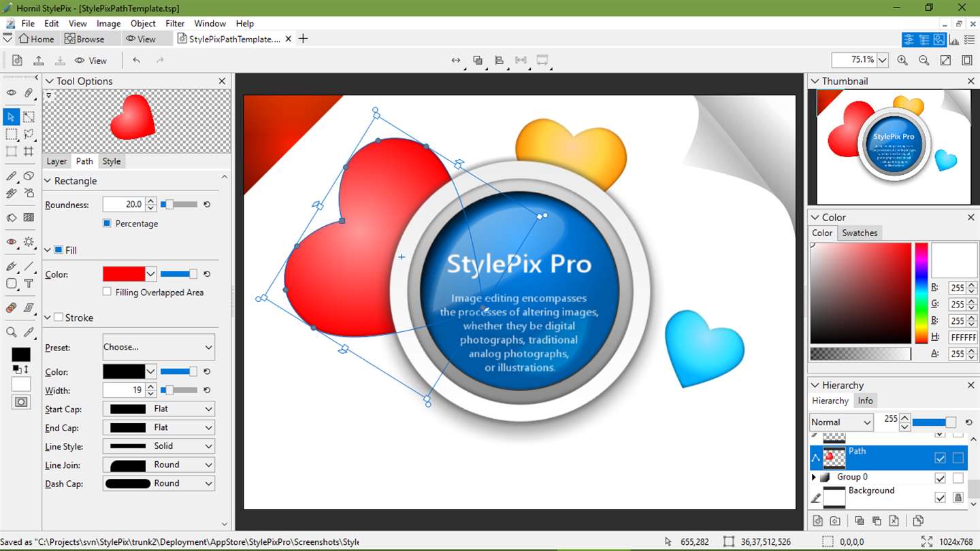Screen dimensions: 980x551
Task: Choose the lasso selection tool
Action: pyautogui.click(x=29, y=134)
